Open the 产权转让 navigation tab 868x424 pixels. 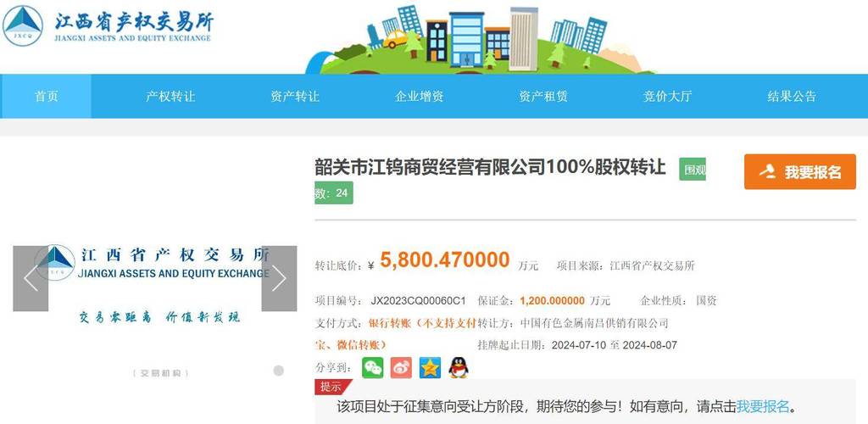click(x=170, y=97)
